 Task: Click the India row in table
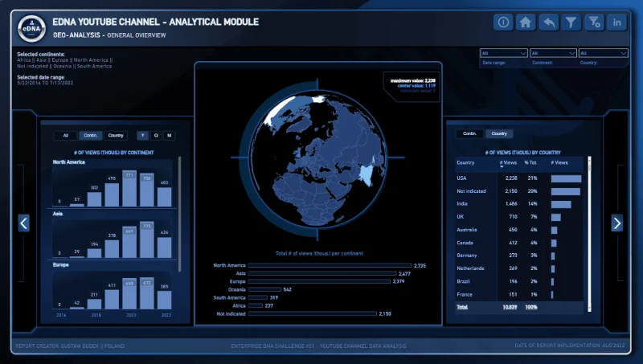519,204
